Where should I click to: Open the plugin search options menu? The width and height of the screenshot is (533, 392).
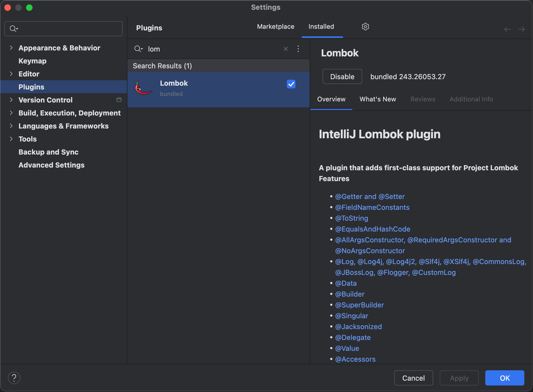pos(298,49)
